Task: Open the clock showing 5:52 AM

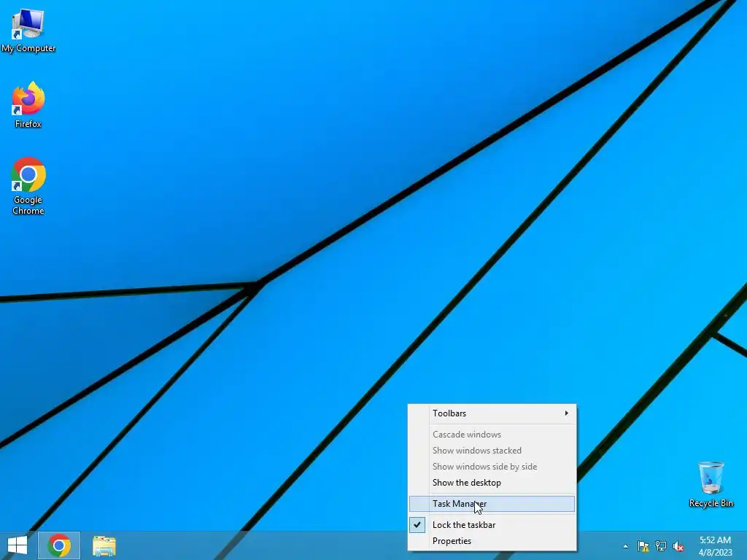Action: click(715, 546)
